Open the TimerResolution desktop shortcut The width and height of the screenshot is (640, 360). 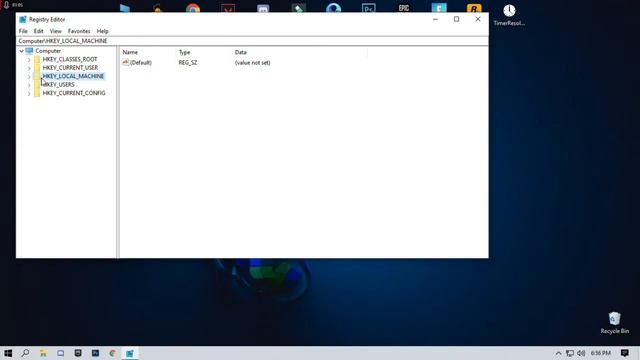(x=509, y=15)
